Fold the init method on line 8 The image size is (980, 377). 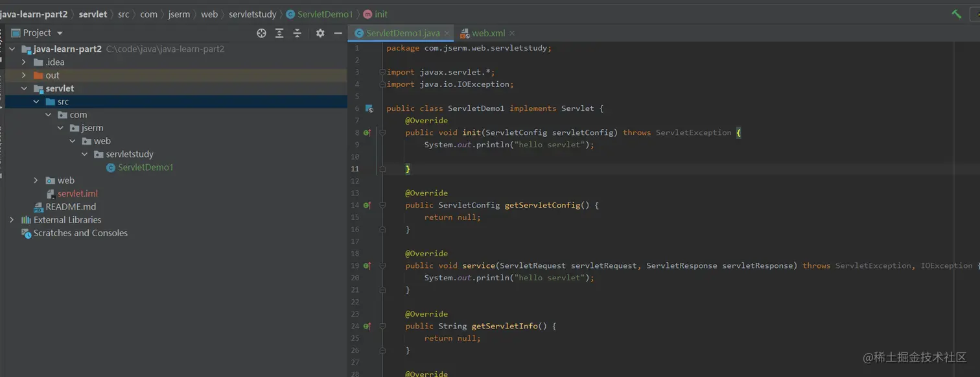point(382,132)
